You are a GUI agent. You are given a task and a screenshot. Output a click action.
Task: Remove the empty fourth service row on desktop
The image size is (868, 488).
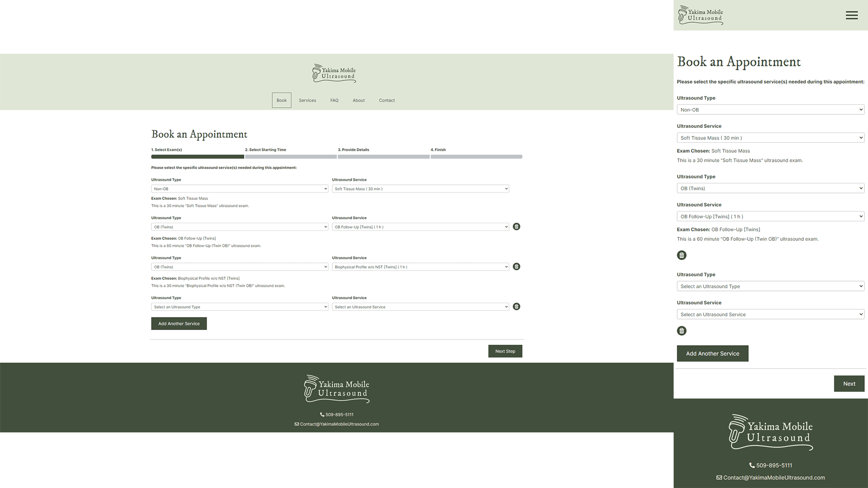516,307
